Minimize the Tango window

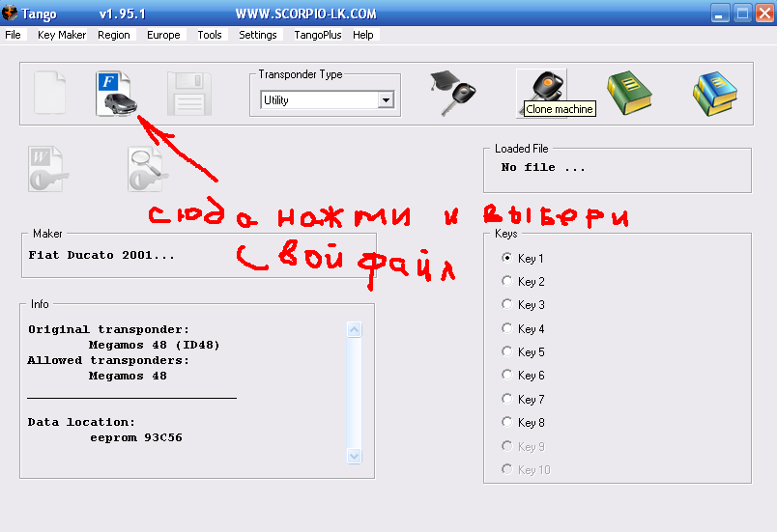click(720, 14)
